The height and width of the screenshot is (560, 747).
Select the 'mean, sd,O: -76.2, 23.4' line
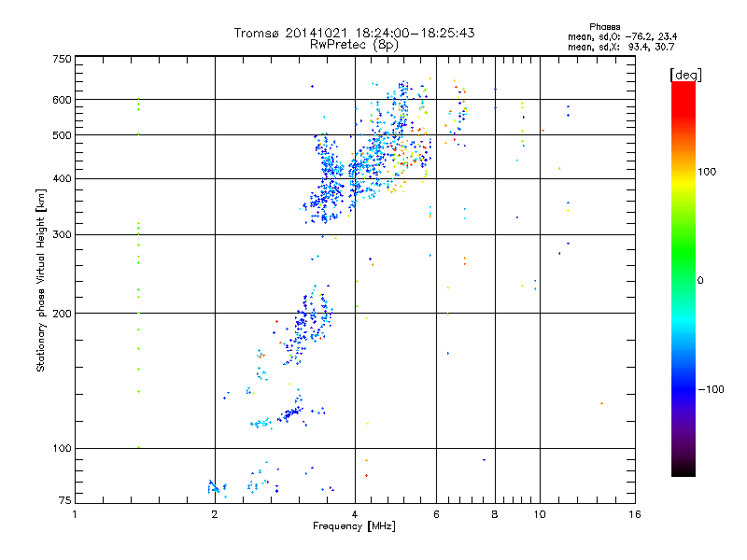622,36
